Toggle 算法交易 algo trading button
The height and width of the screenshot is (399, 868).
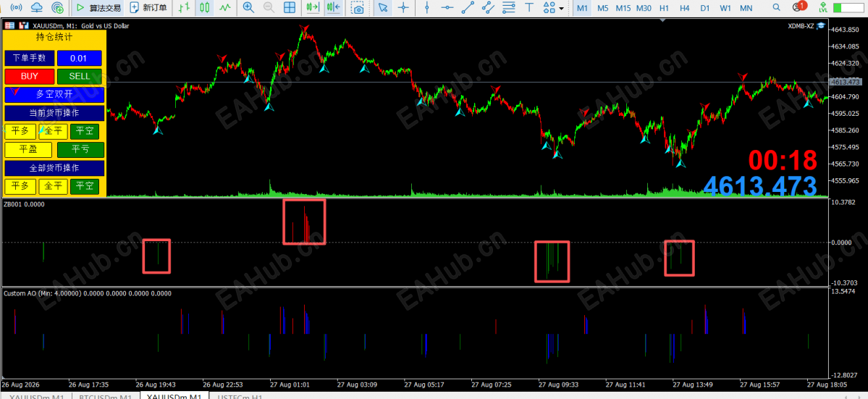pos(99,8)
